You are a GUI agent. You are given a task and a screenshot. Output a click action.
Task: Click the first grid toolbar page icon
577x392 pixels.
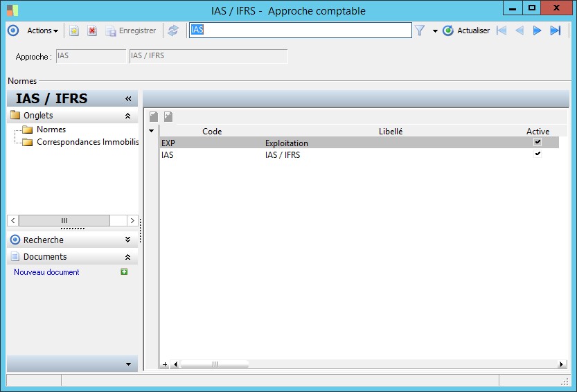point(154,116)
